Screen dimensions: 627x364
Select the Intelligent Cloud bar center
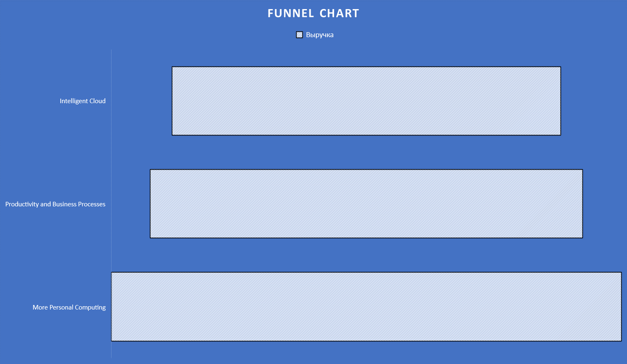[x=366, y=101]
